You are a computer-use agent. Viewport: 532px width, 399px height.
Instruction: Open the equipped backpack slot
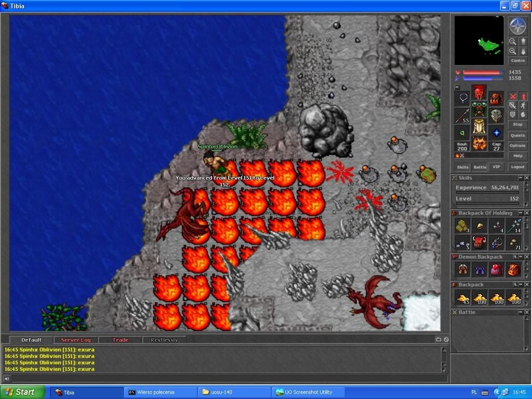[496, 98]
